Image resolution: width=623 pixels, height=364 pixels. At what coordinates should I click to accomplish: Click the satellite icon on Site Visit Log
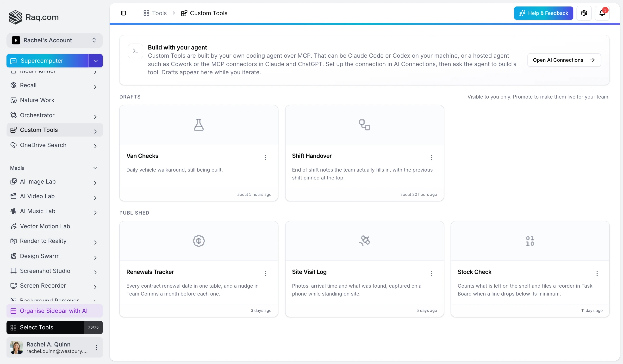click(364, 241)
